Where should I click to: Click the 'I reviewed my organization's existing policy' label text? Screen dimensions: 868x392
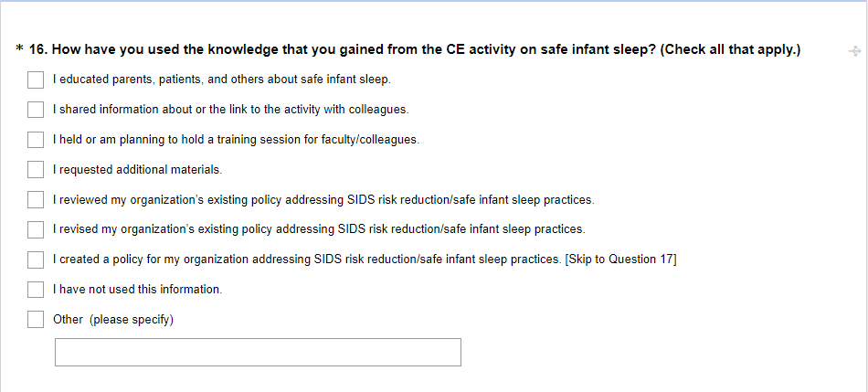pos(323,199)
